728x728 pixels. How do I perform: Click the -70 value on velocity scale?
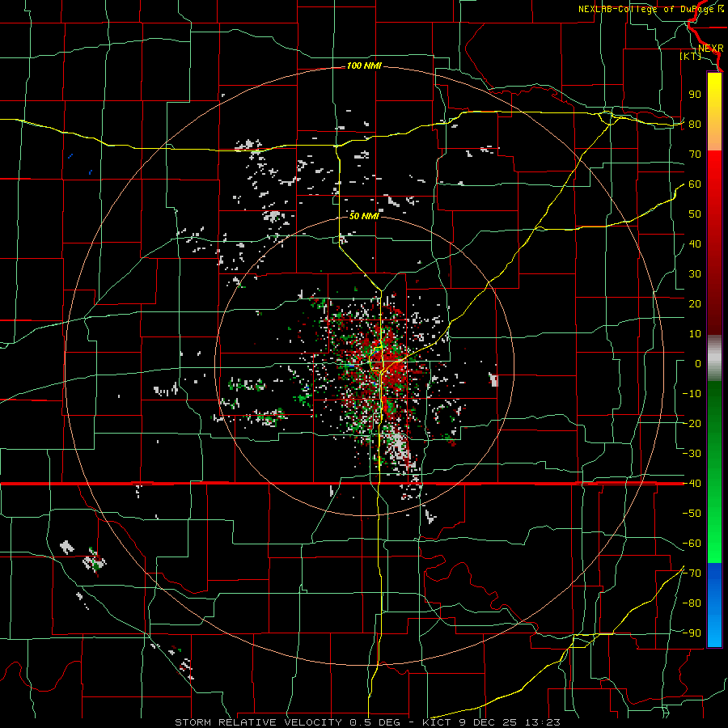pyautogui.click(x=692, y=574)
